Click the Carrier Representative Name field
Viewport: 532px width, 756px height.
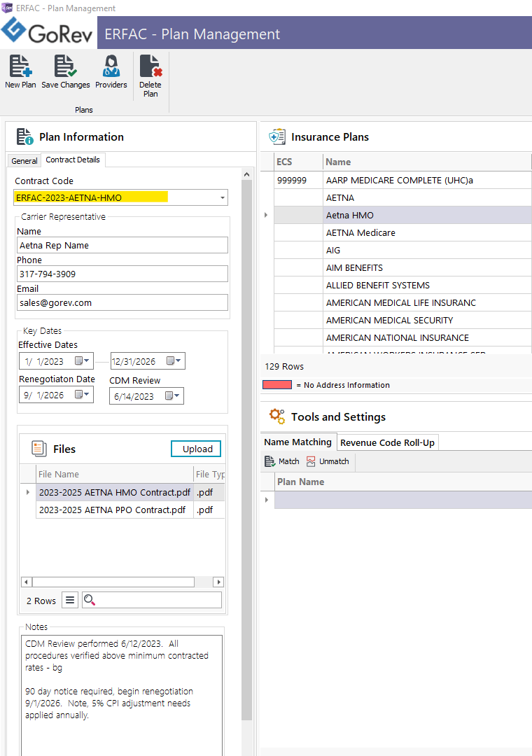pos(122,245)
